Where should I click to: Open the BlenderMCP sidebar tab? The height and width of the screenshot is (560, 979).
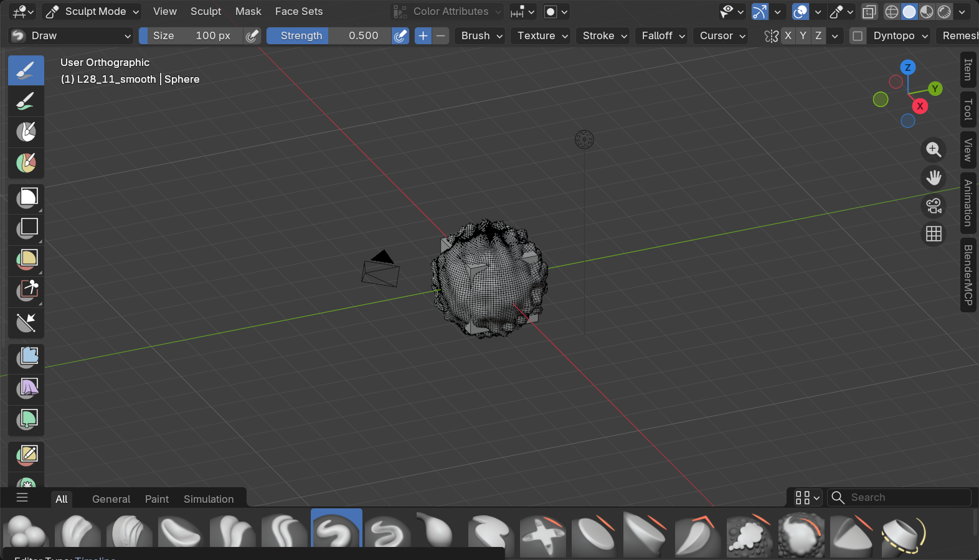968,275
